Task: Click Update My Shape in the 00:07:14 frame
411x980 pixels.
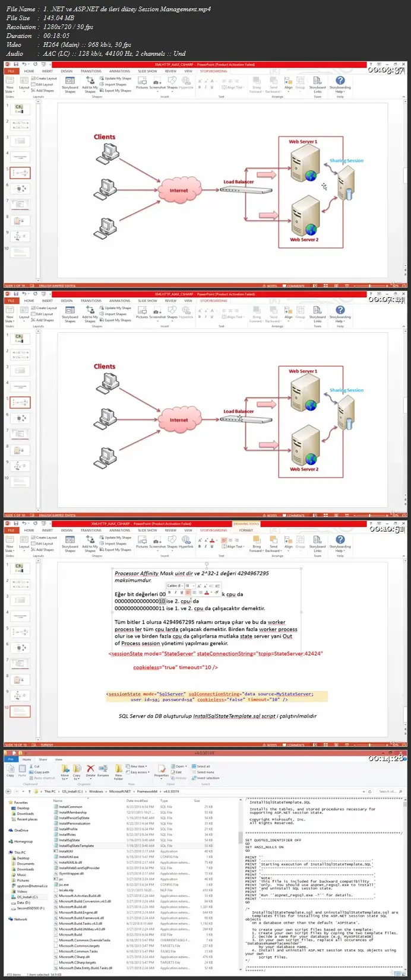Action: [116, 308]
